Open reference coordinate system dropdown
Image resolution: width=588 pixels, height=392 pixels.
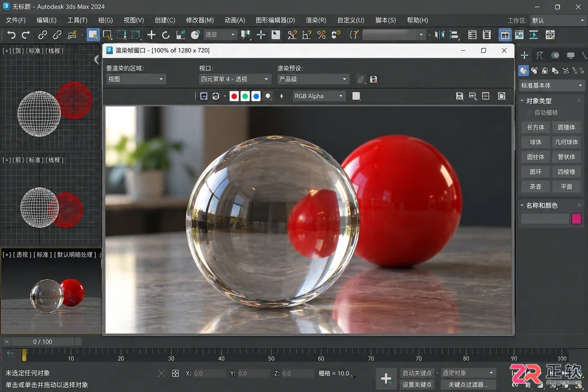pyautogui.click(x=220, y=35)
